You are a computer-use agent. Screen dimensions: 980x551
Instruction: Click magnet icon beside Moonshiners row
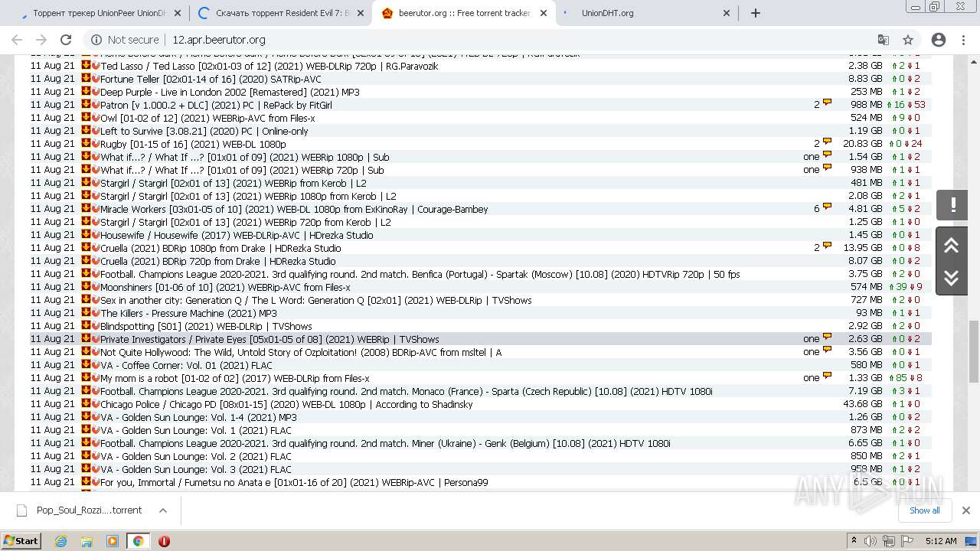click(x=96, y=287)
